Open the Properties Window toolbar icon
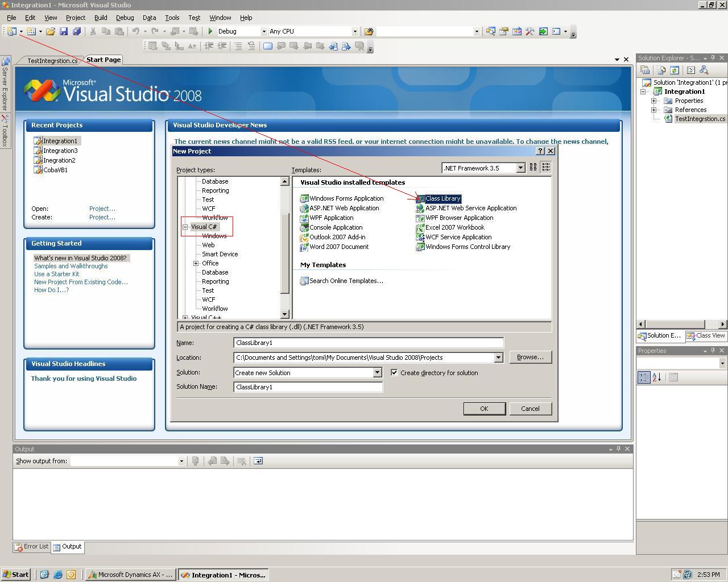 (x=503, y=31)
